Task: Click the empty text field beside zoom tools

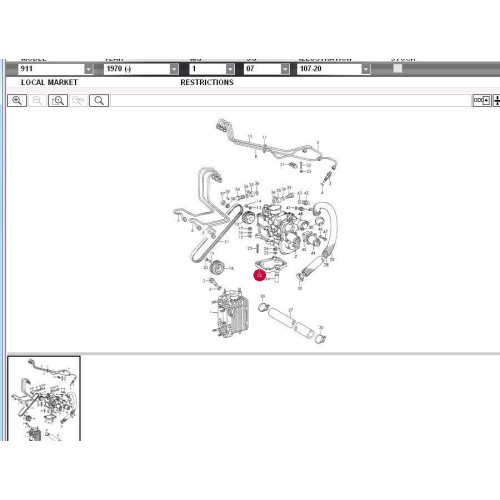Action: tap(291, 101)
